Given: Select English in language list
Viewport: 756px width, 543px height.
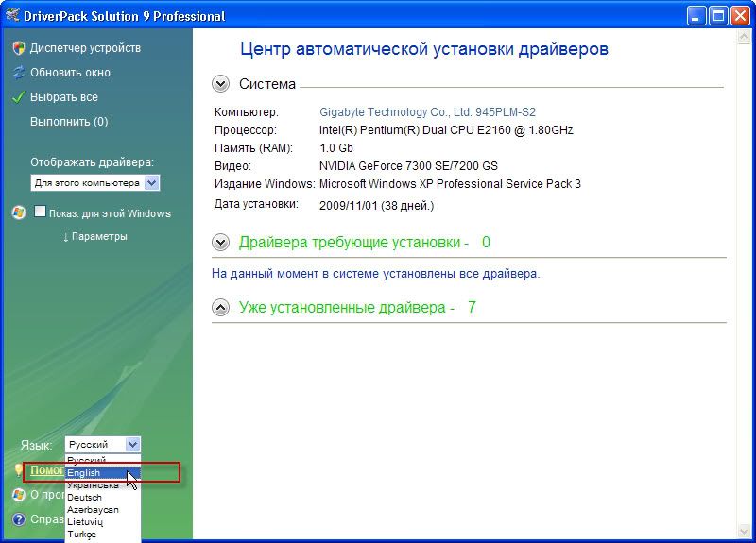Looking at the screenshot, I should click(x=103, y=473).
